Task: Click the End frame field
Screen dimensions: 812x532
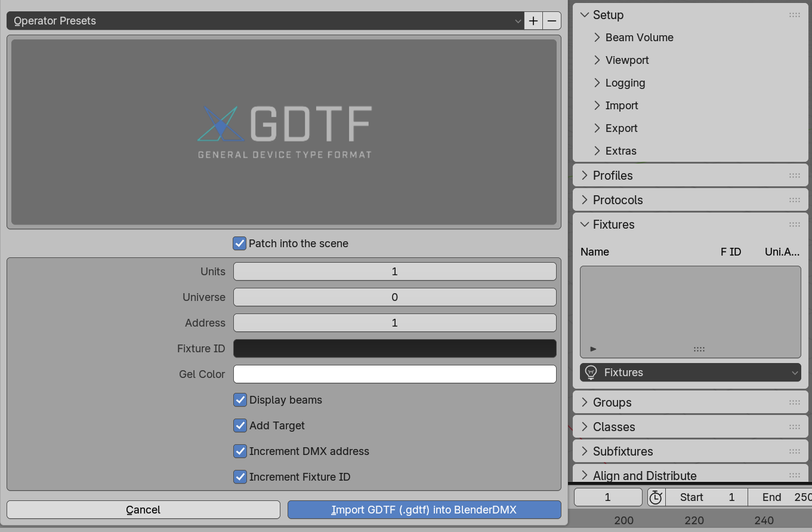Action: click(780, 497)
